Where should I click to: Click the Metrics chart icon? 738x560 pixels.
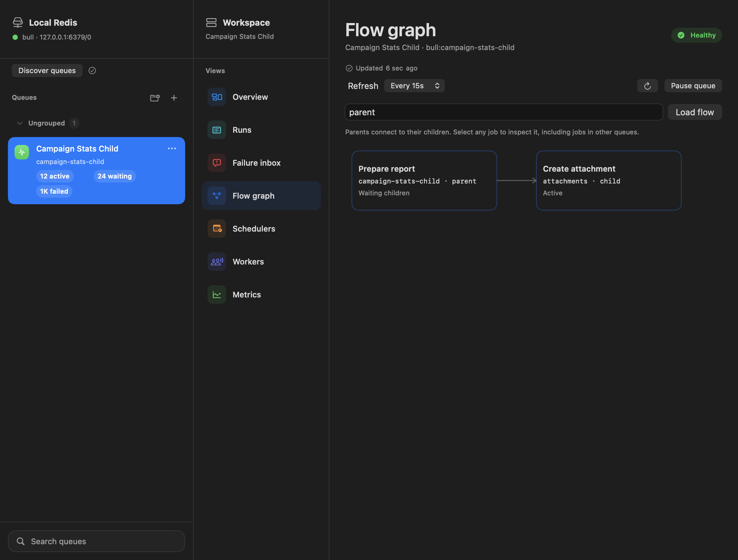click(217, 294)
